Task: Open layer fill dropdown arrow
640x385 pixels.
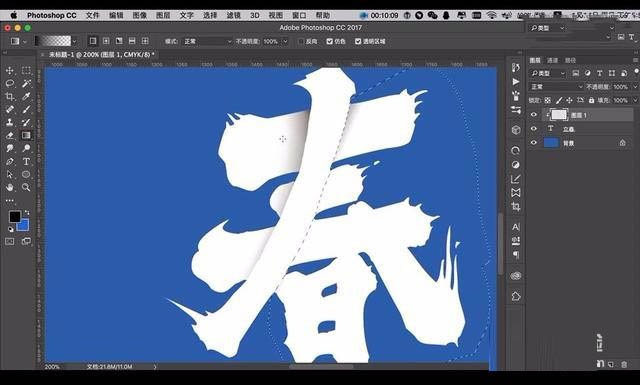Action: point(635,100)
